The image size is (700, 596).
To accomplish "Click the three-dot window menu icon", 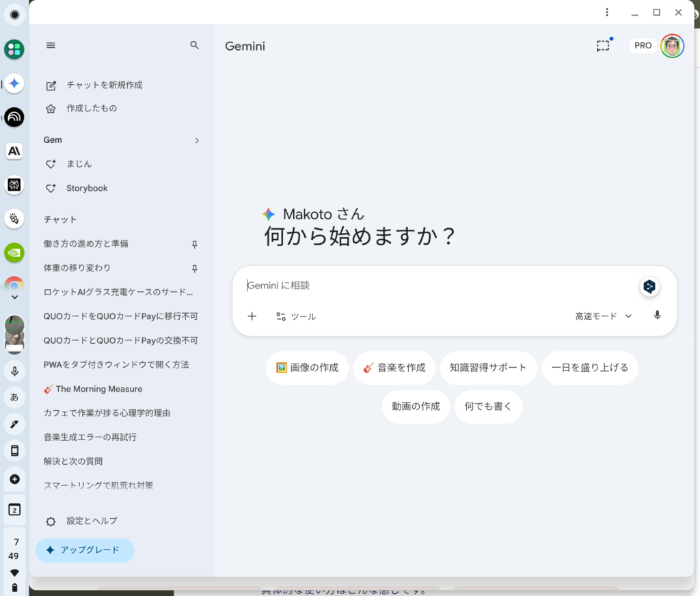I will coord(607,12).
